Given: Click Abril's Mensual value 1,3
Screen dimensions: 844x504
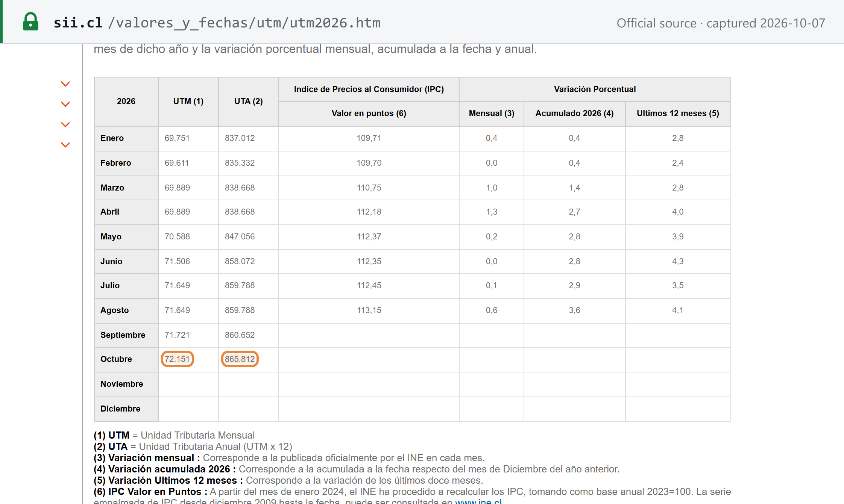Looking at the screenshot, I should (491, 212).
